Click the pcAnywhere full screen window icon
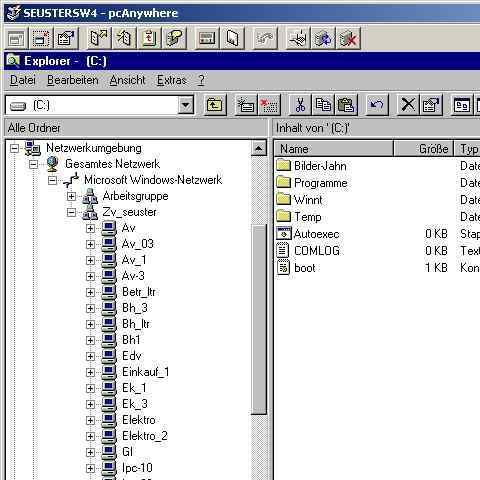The image size is (480, 480). click(16, 39)
